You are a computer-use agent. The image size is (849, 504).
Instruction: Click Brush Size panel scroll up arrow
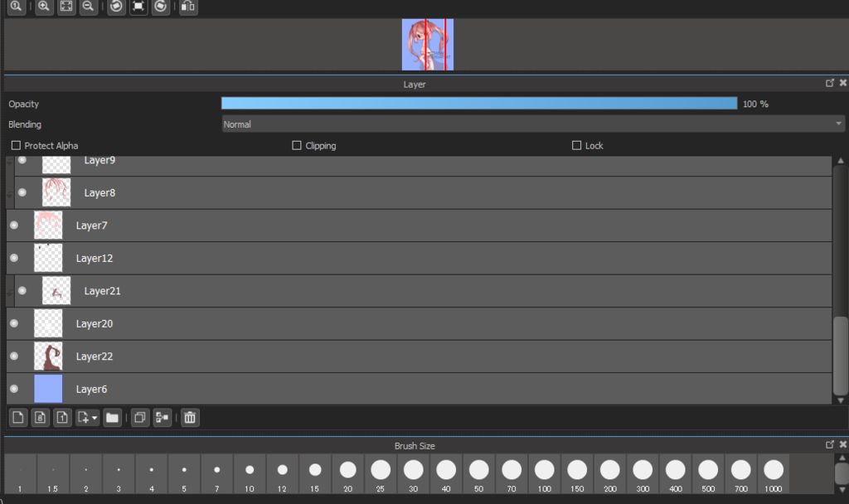[842, 458]
